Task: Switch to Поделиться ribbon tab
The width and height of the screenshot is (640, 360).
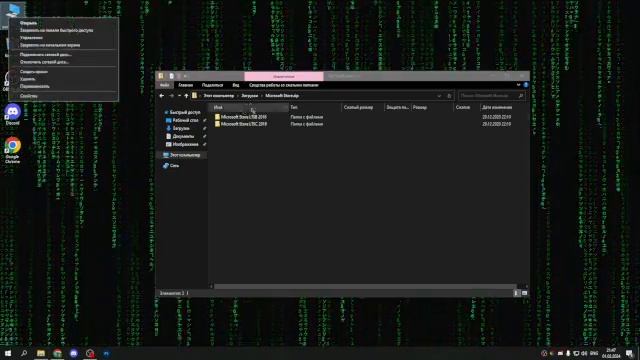Action: point(212,85)
